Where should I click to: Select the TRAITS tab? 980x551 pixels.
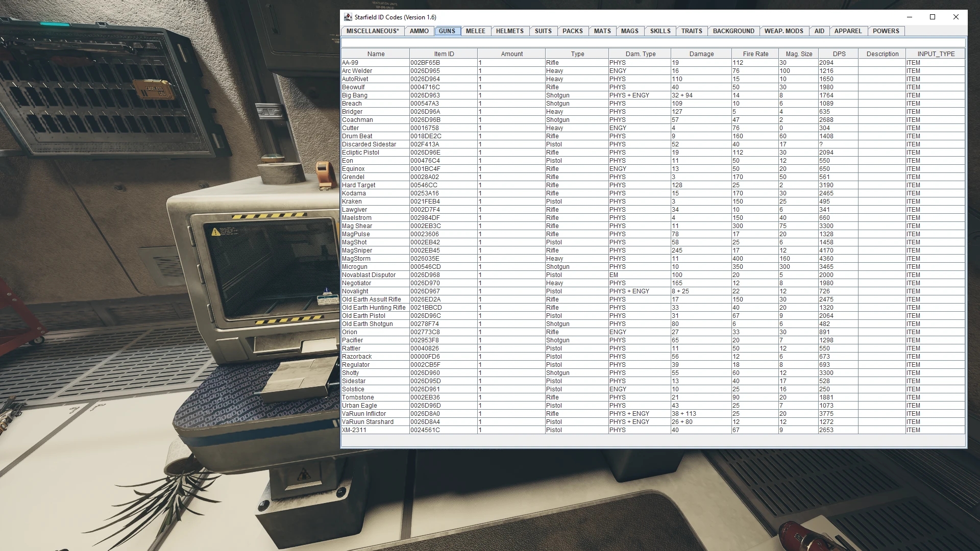coord(692,31)
